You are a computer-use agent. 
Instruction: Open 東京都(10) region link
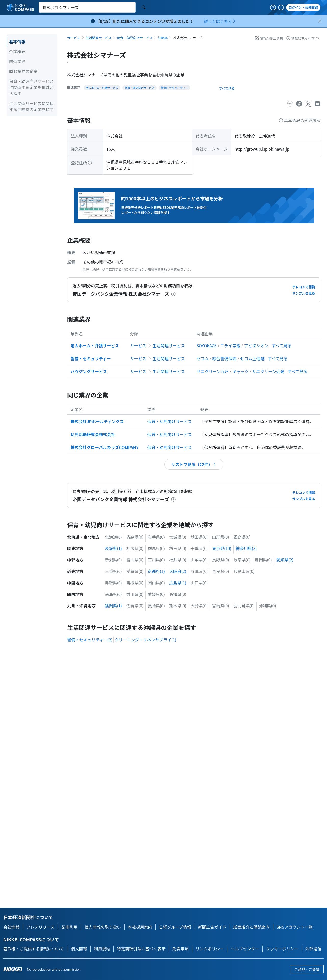point(222,549)
